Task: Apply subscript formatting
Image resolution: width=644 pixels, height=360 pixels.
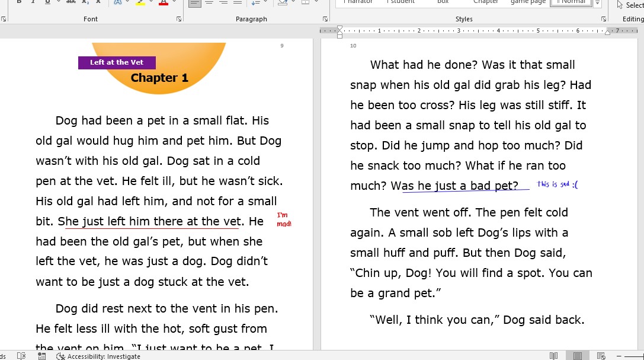Action: pyautogui.click(x=85, y=2)
